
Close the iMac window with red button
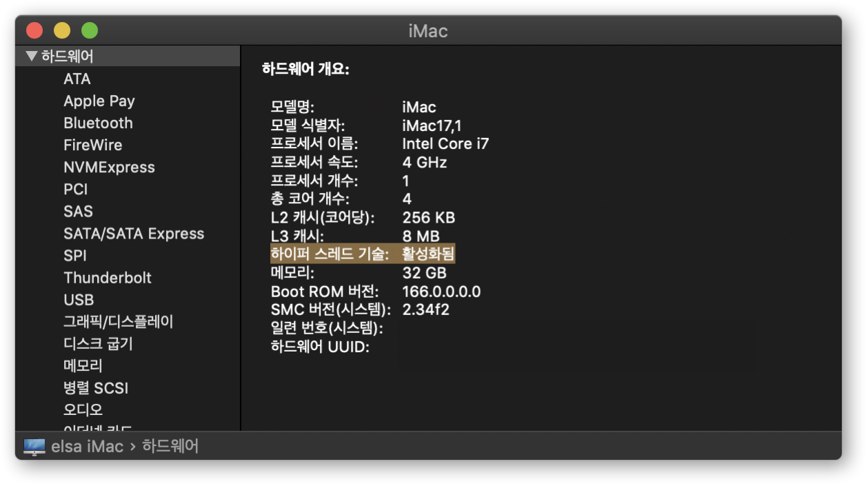click(x=34, y=30)
